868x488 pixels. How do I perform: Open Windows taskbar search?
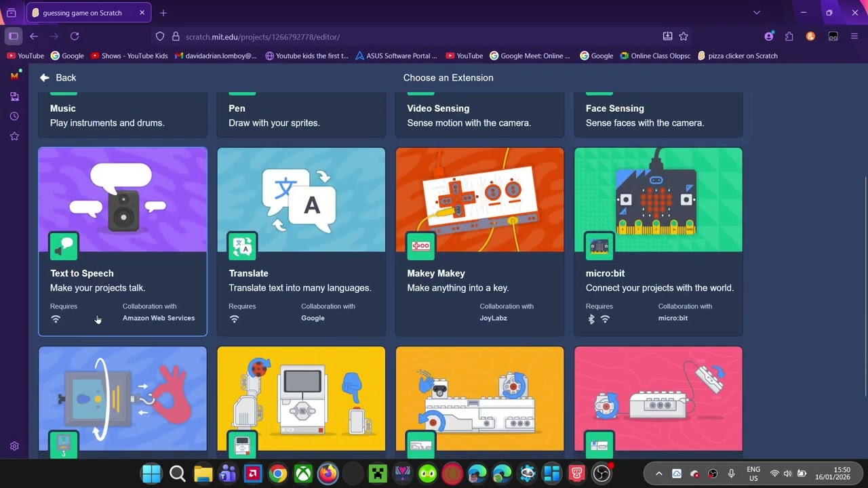point(178,473)
